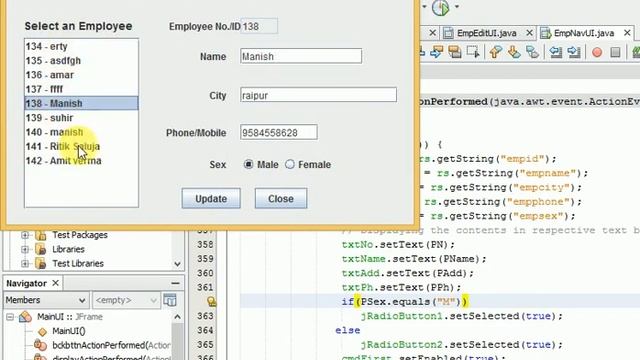Close the EmpEditUI.java tab
The height and width of the screenshot is (360, 640).
click(x=529, y=33)
